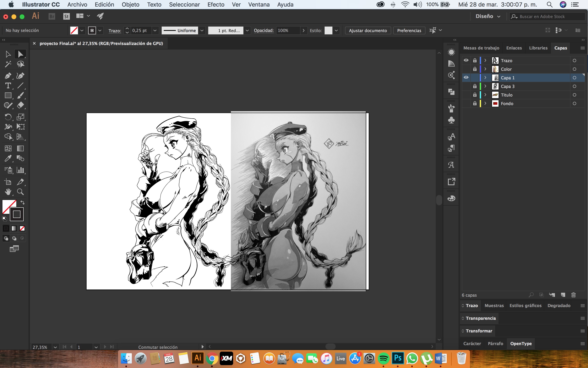Image resolution: width=588 pixels, height=368 pixels.
Task: Open the Archivo menu
Action: point(77,4)
